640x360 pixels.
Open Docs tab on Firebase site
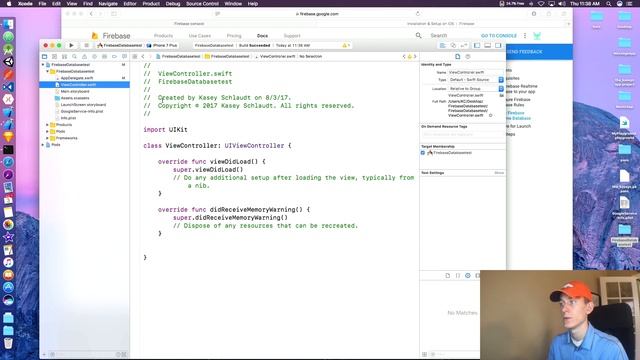click(262, 36)
